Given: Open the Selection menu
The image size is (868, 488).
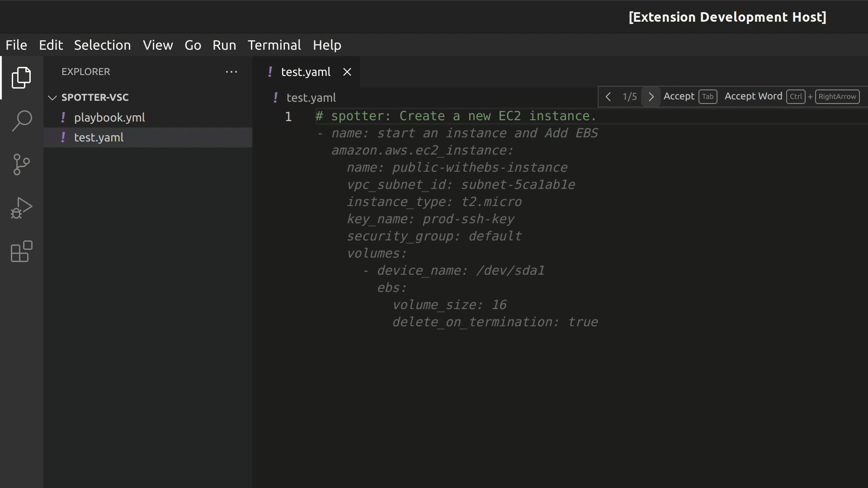Looking at the screenshot, I should [102, 45].
